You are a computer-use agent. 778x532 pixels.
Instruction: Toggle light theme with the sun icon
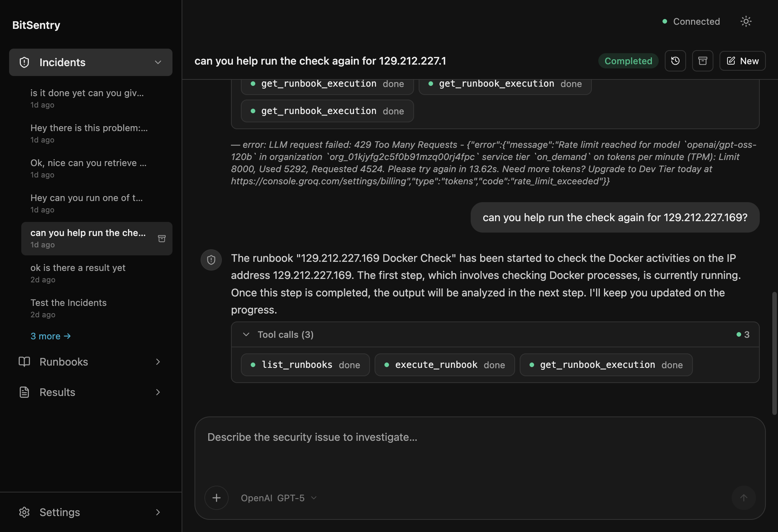(x=746, y=21)
